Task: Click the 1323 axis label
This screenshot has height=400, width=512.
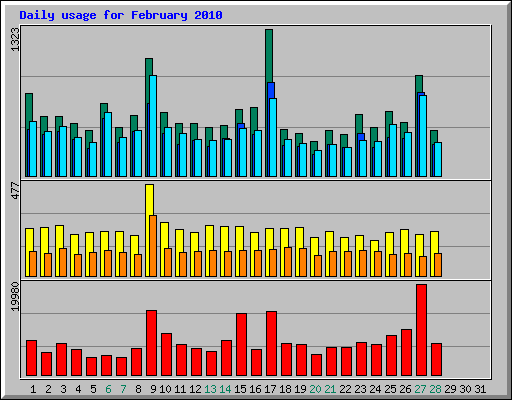Action: 15,39
